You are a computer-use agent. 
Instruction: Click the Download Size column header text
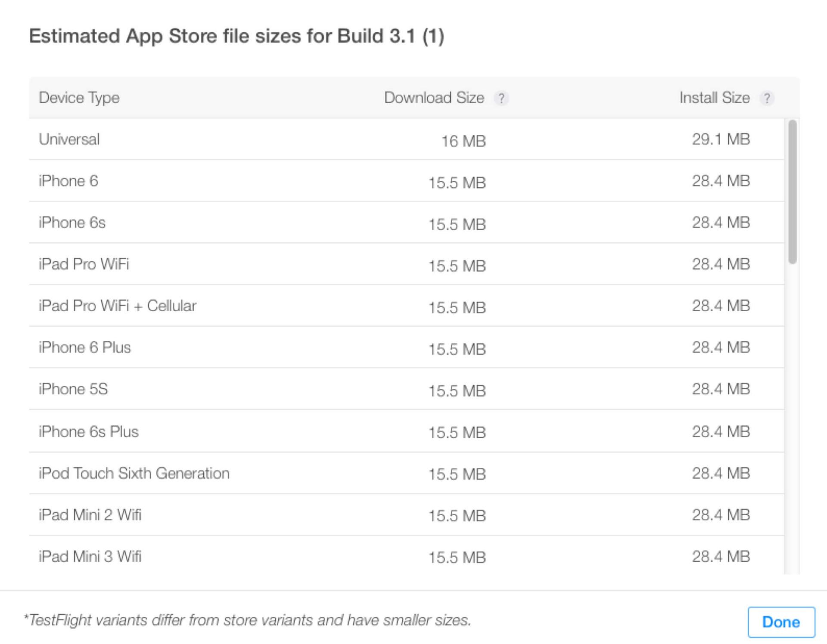434,98
